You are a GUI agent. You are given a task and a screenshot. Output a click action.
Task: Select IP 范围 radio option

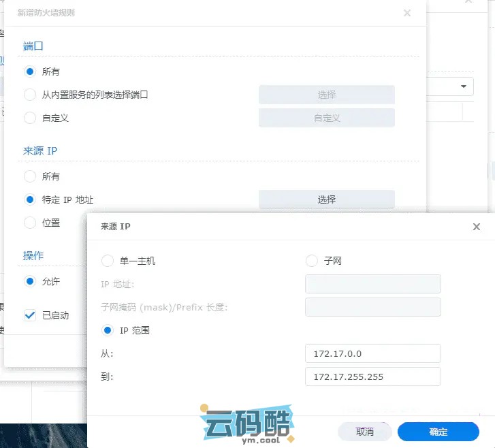108,330
